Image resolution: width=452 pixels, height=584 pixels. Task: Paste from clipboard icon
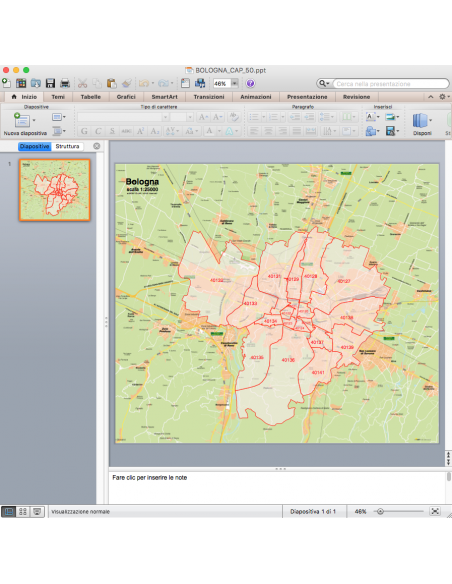pyautogui.click(x=111, y=83)
